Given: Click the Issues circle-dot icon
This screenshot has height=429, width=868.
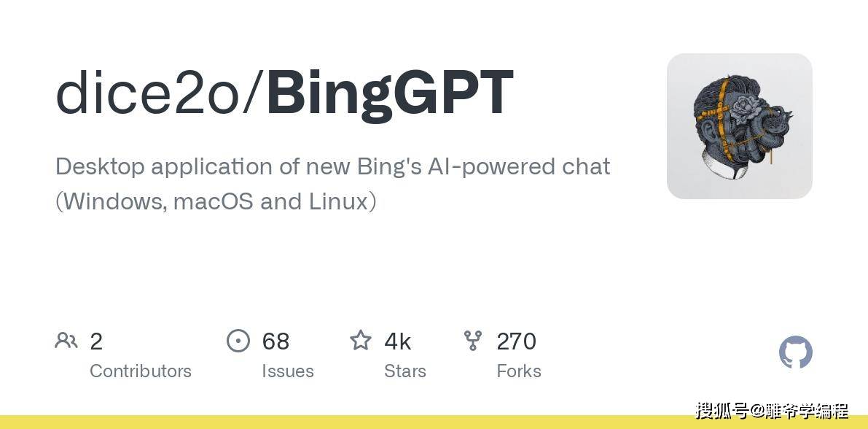Looking at the screenshot, I should coord(238,340).
